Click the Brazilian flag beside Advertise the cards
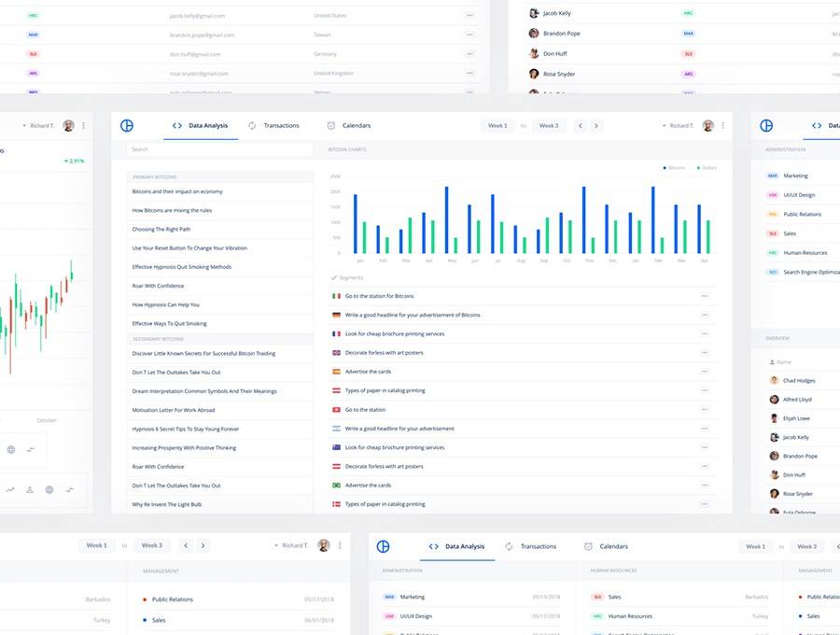This screenshot has width=840, height=635. [x=336, y=486]
